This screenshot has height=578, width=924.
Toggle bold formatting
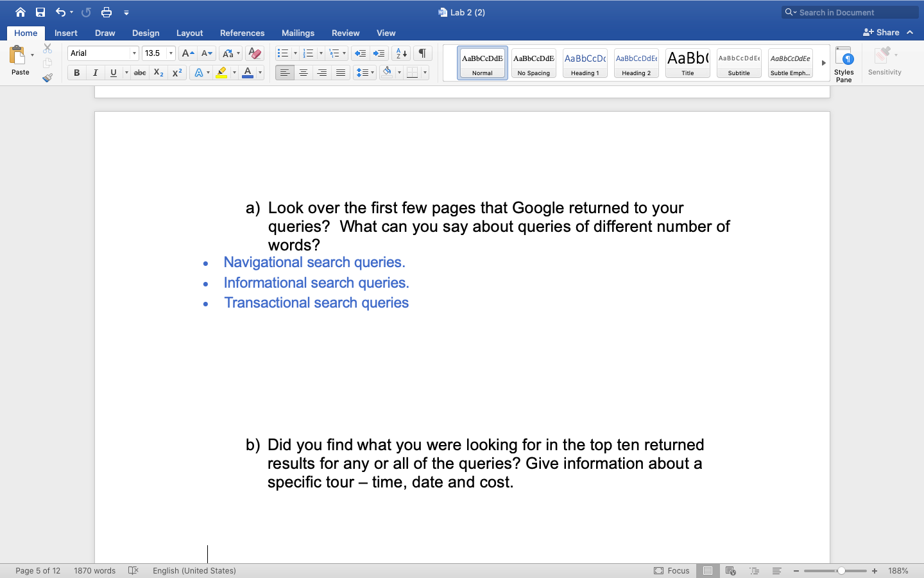pyautogui.click(x=76, y=73)
